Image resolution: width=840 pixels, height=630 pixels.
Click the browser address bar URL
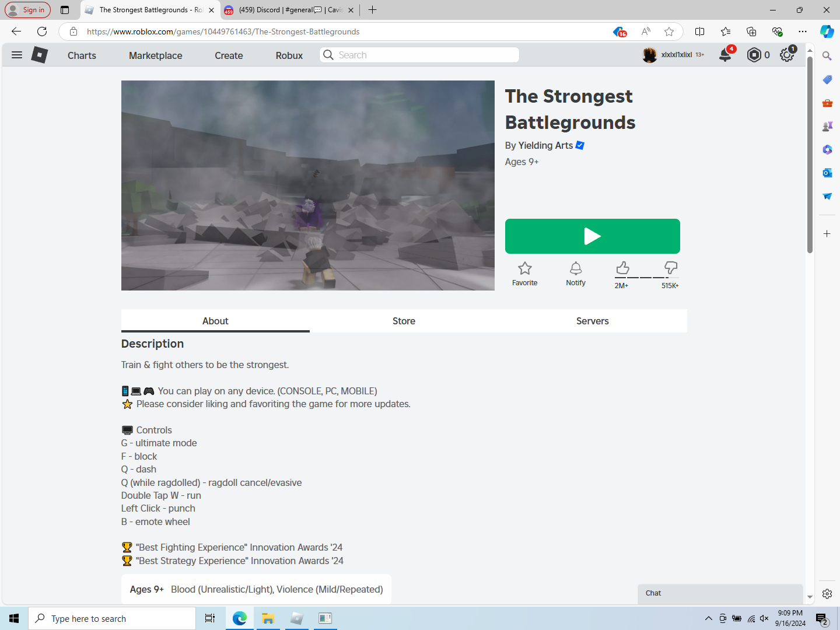click(x=223, y=32)
